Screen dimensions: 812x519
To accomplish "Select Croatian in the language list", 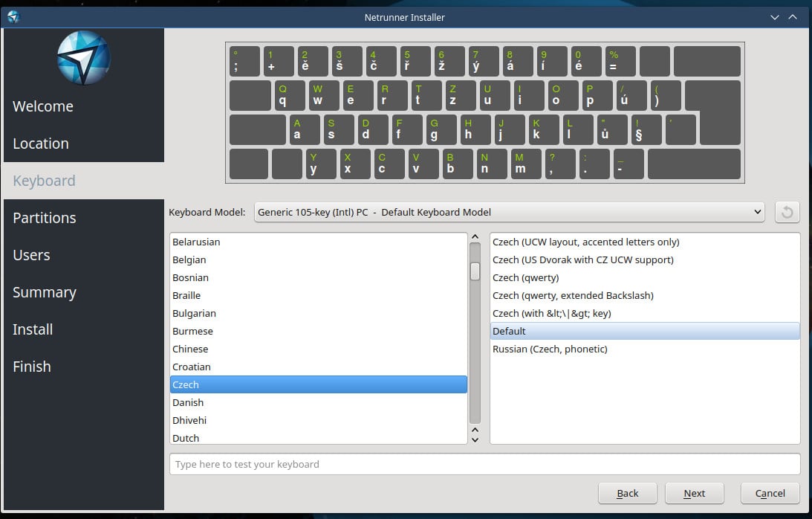I will pos(319,367).
